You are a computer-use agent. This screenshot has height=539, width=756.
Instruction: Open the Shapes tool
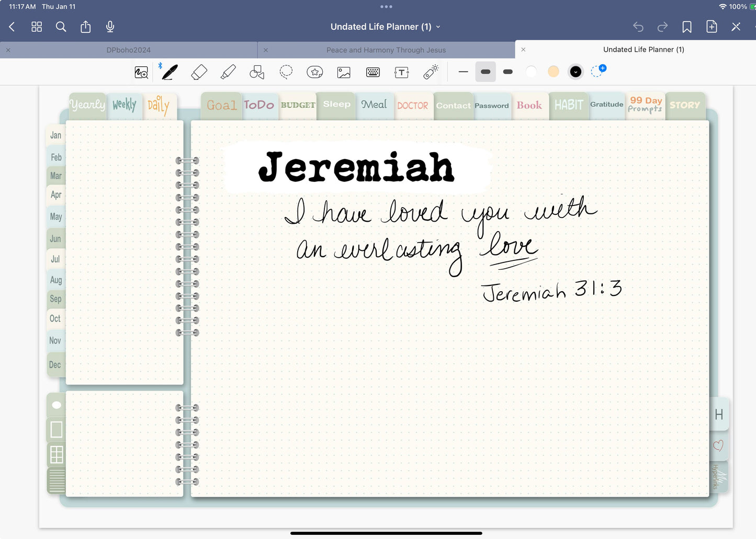[x=256, y=72]
